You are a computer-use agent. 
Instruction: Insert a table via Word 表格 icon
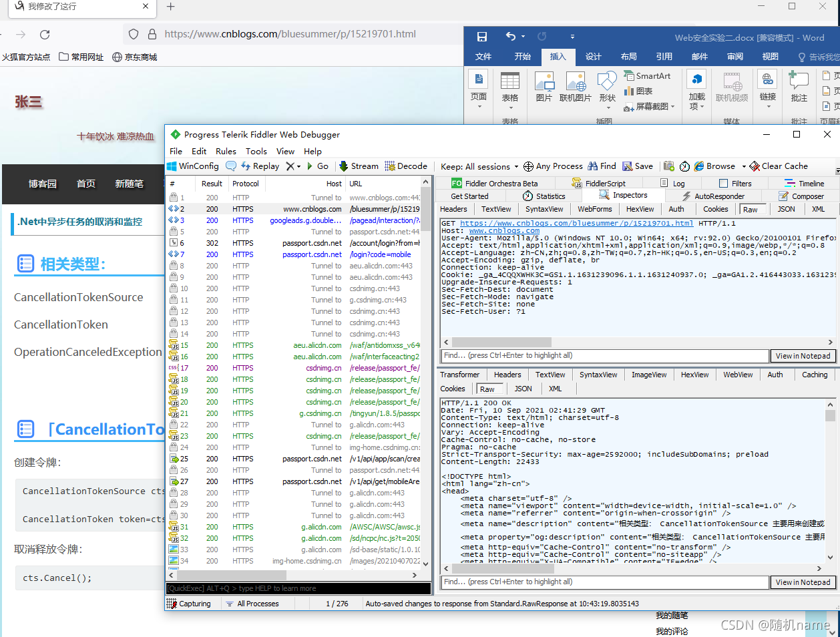(x=510, y=81)
